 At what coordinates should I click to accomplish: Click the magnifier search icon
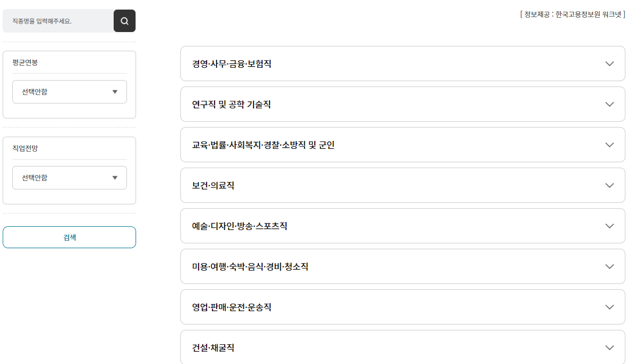[x=125, y=21]
